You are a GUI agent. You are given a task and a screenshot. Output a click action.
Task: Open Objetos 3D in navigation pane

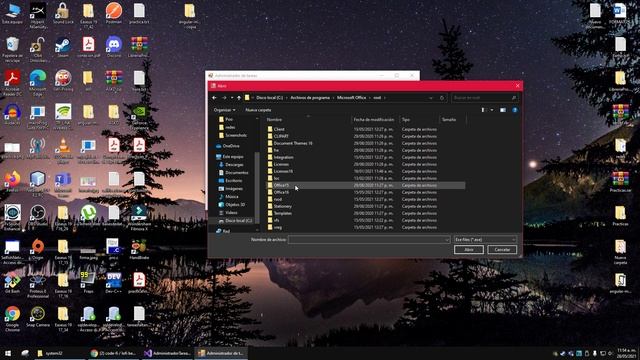235,205
